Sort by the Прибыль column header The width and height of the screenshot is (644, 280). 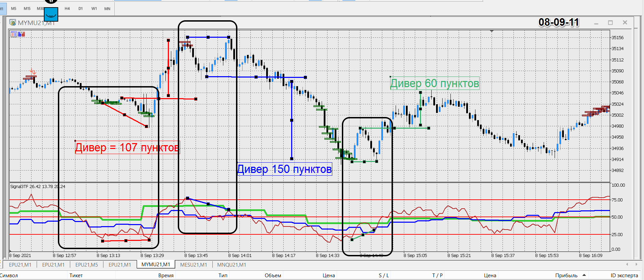pos(566,275)
